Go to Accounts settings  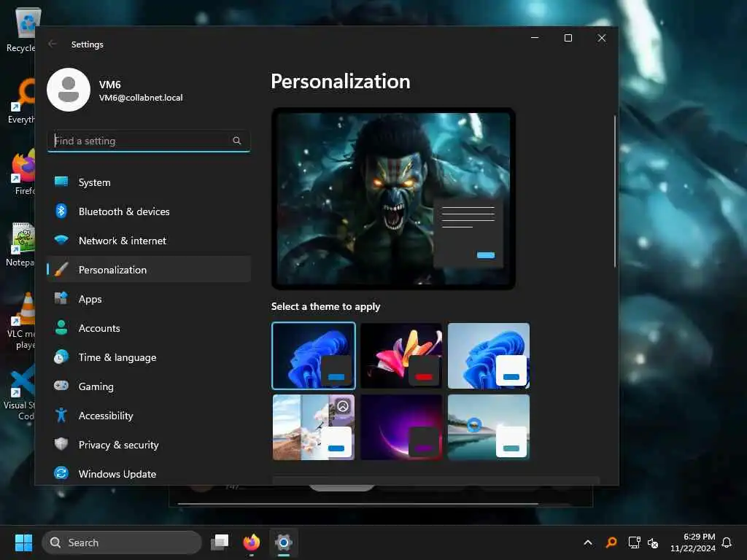point(149,327)
